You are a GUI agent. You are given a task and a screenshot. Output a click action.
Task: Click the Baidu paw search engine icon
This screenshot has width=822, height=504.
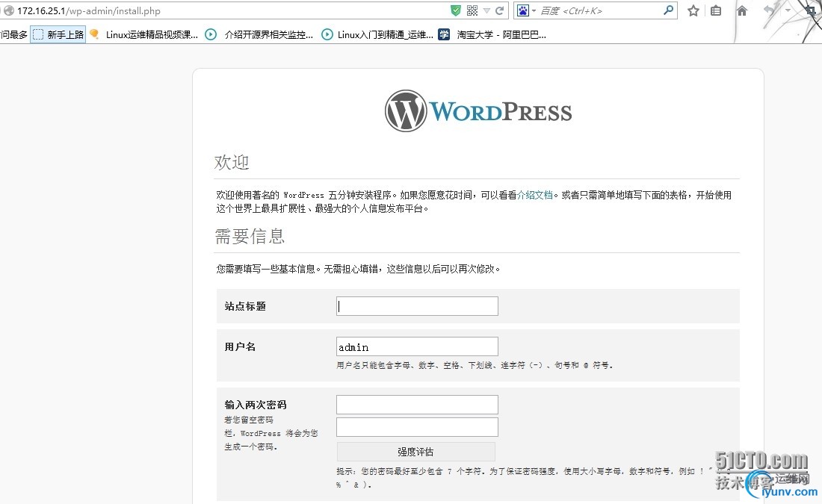(522, 10)
